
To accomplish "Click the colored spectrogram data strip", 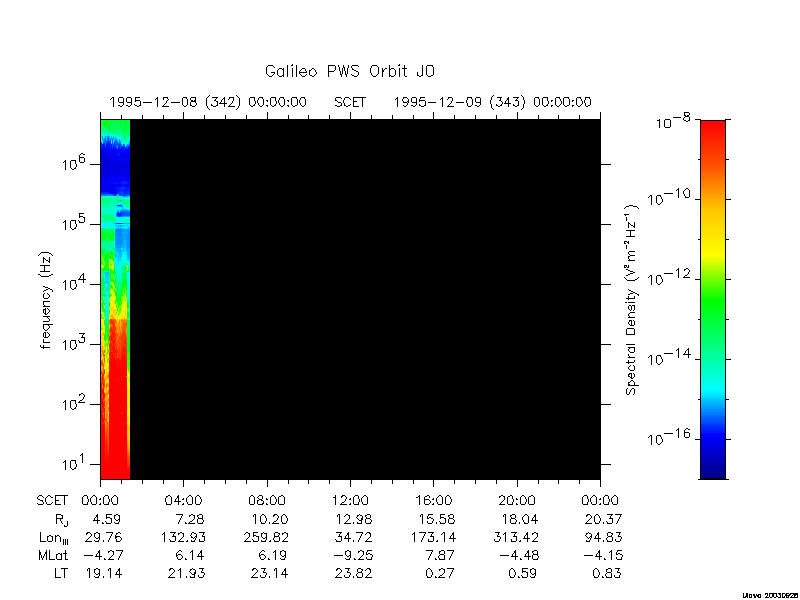I will pos(115,299).
